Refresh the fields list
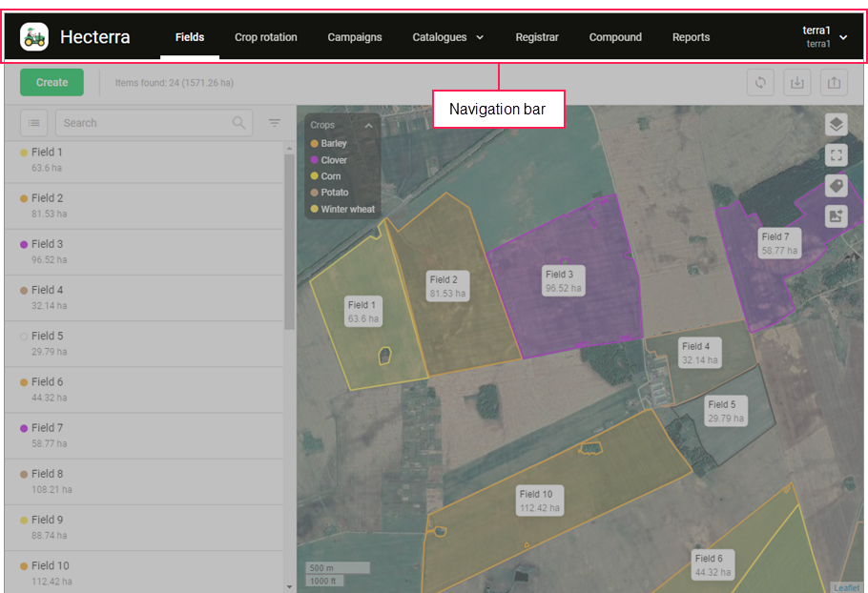Screen dimensions: 868x593 [760, 83]
